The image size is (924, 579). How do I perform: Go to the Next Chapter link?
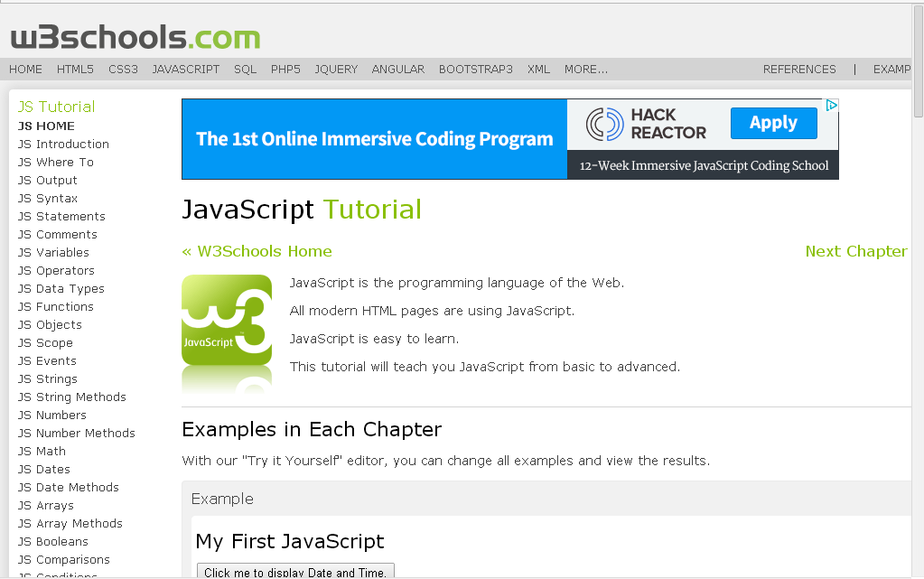click(856, 251)
